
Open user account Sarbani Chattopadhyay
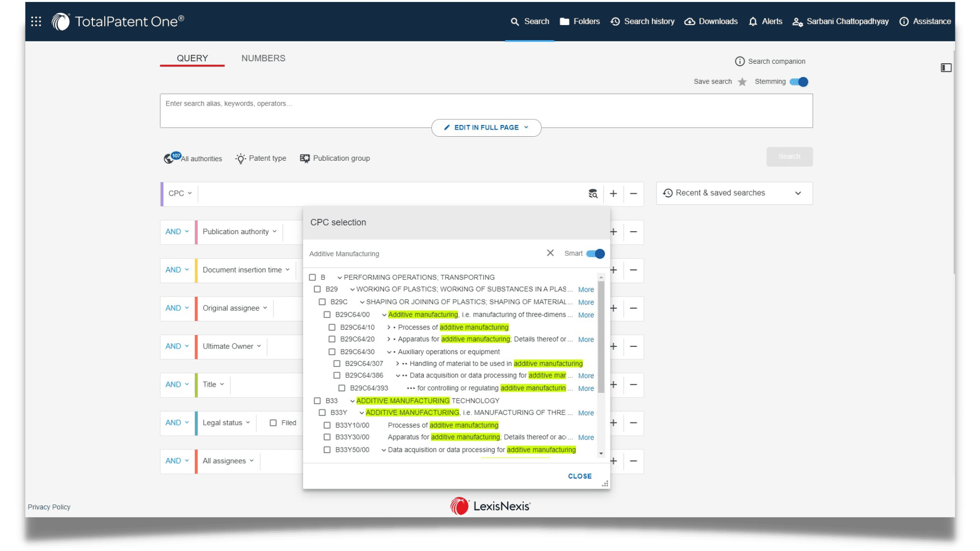[840, 21]
